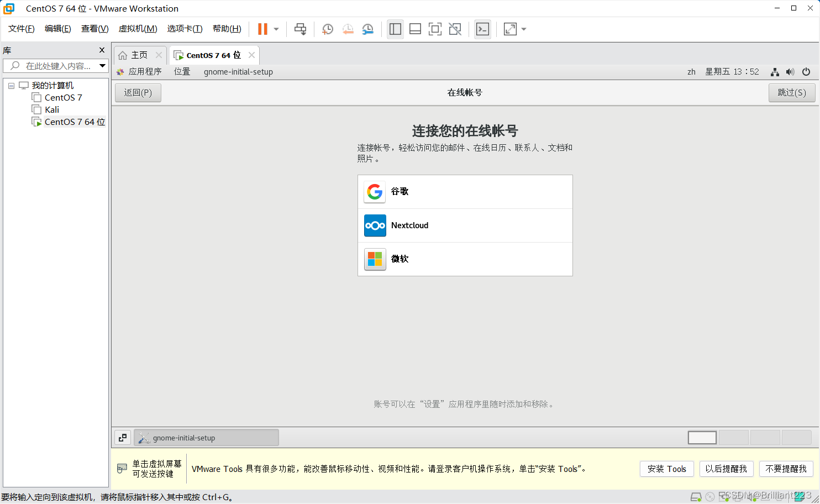Viewport: 820px width, 504px height.
Task: Enter full screen mode
Action: (435, 29)
